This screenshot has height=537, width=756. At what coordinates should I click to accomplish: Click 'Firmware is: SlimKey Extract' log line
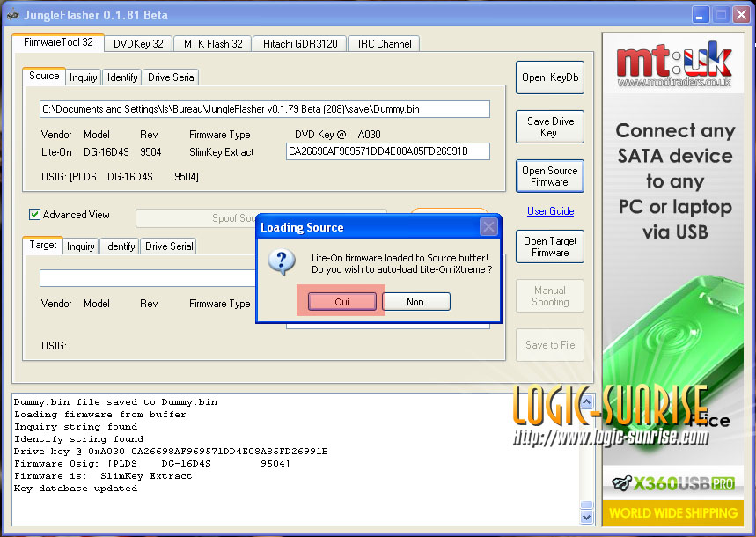click(x=103, y=475)
